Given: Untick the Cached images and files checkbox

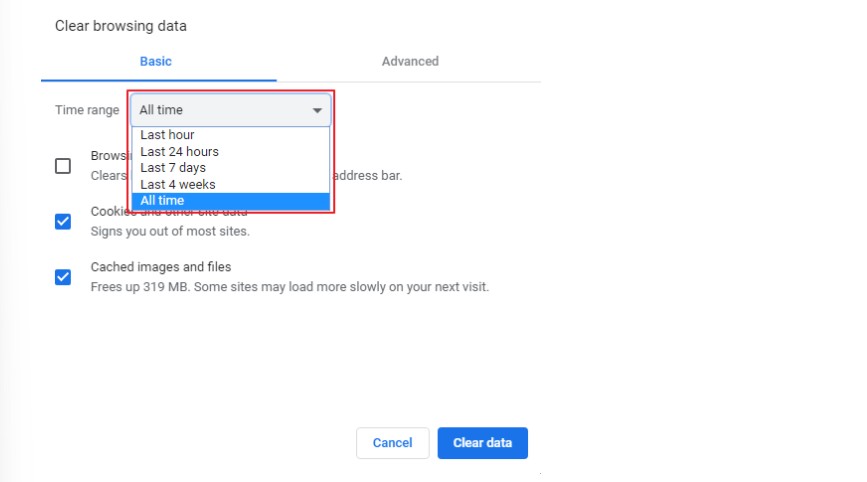Looking at the screenshot, I should click(x=63, y=277).
